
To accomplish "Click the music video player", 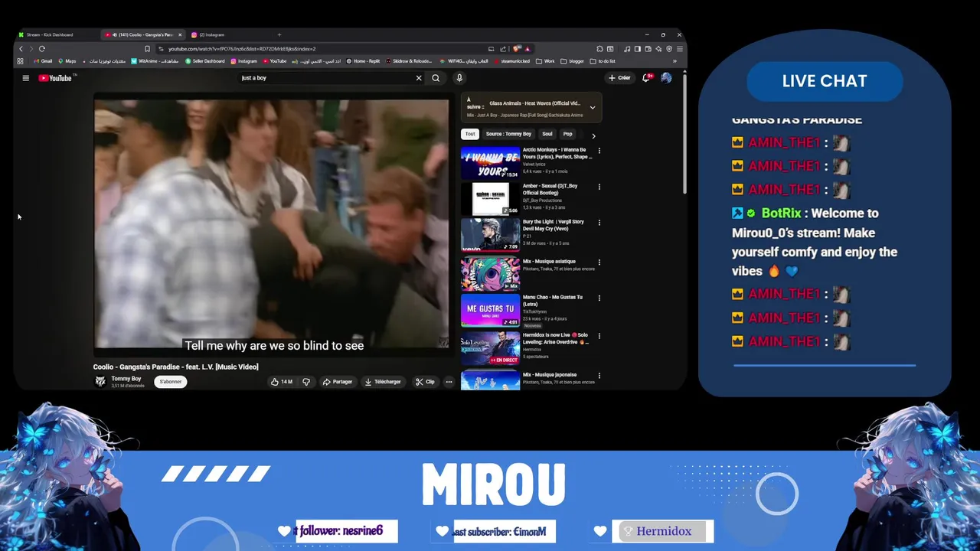I will point(271,223).
